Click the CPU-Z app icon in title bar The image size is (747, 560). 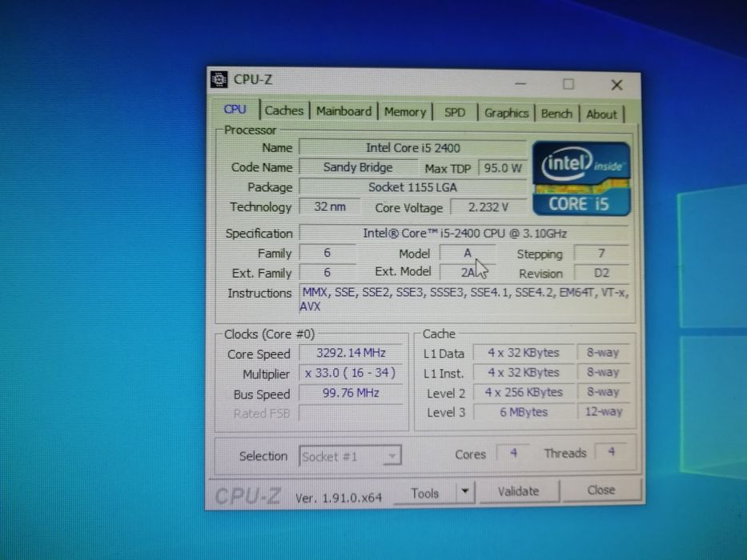coord(219,79)
